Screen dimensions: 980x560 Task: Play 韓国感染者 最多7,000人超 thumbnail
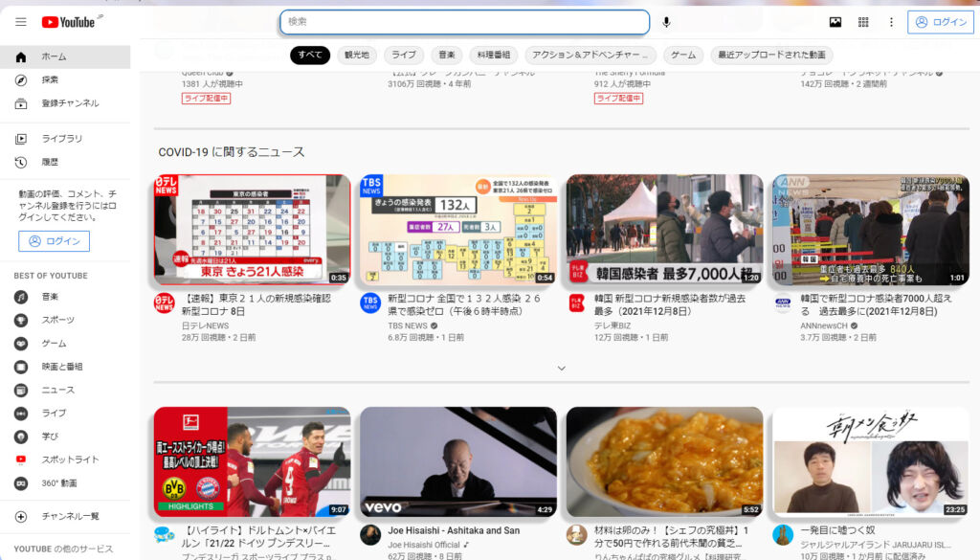tap(665, 230)
